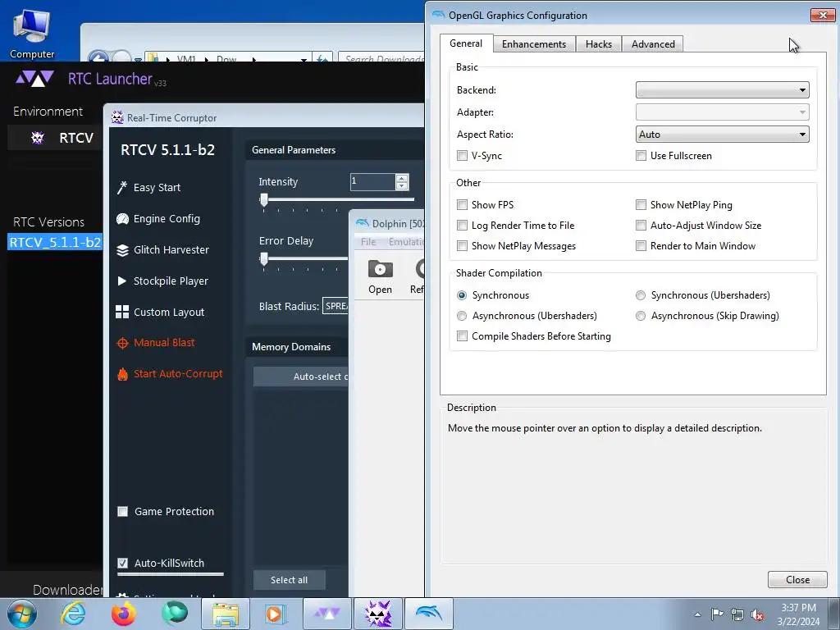Switch to Dolphin taskbar button

pos(429,614)
